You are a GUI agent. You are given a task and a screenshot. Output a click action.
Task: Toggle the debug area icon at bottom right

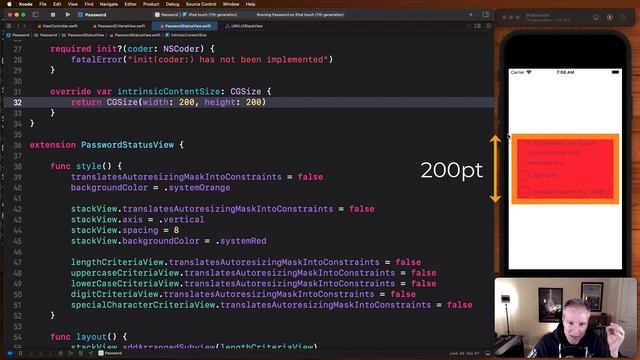coord(488,353)
